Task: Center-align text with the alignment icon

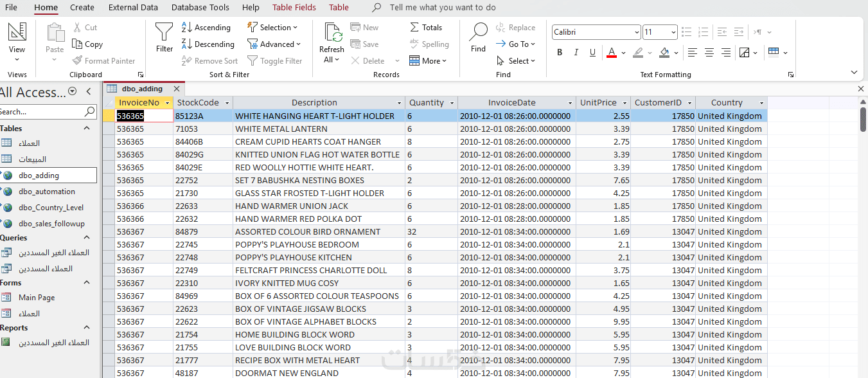Action: pos(709,52)
